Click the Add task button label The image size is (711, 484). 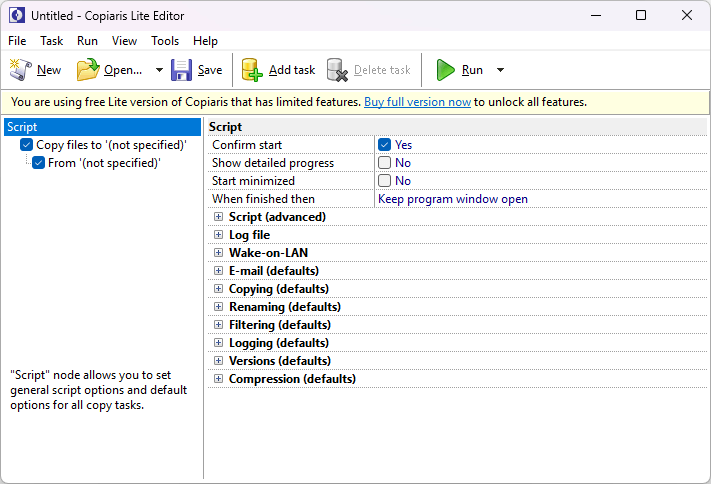pos(292,70)
